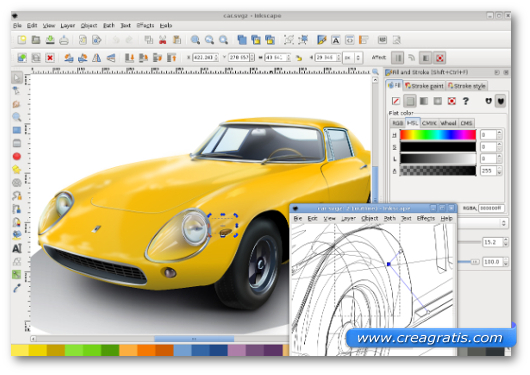Select the Pen Bezier tool
The width and height of the screenshot is (530, 375).
coord(17,209)
